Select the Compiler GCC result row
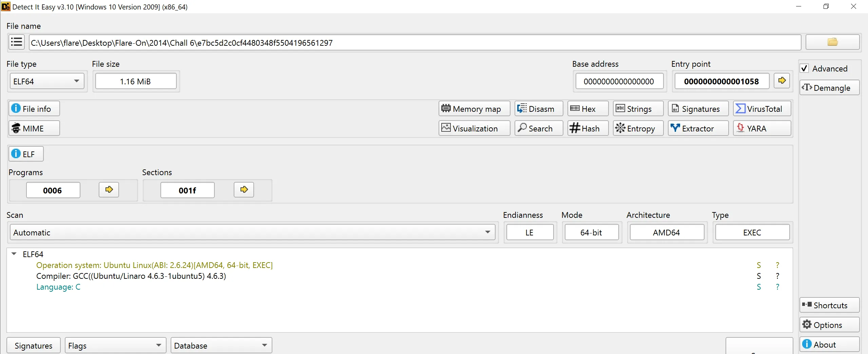 coord(131,276)
